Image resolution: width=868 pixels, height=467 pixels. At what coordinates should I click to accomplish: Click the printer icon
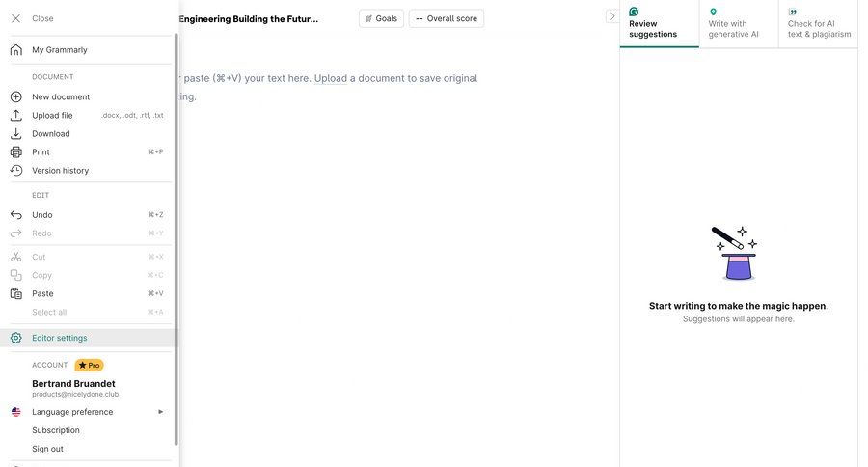click(16, 151)
